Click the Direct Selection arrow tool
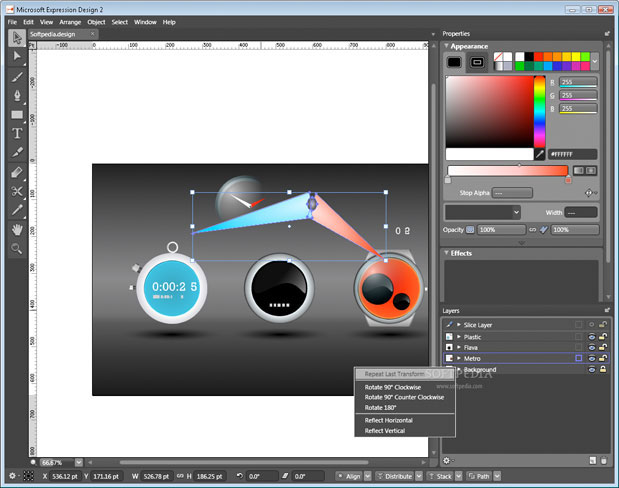 (x=17, y=57)
